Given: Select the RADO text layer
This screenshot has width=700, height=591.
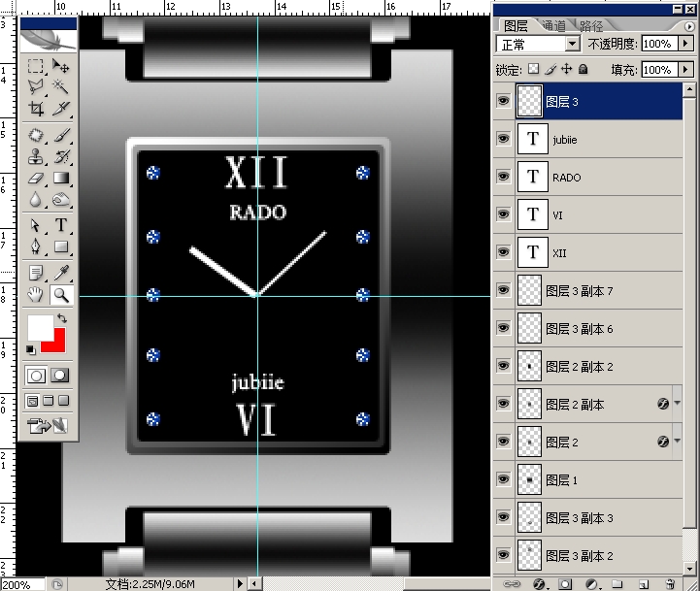Looking at the screenshot, I should pyautogui.click(x=599, y=178).
